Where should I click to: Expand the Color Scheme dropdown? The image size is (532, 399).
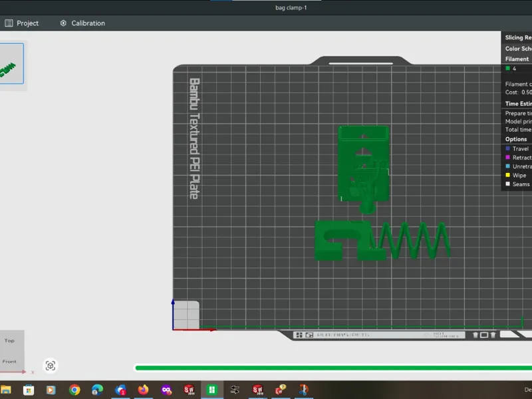point(518,49)
